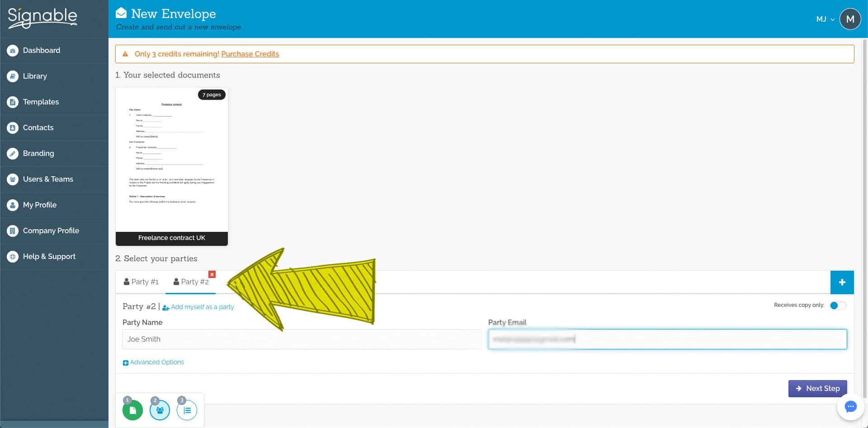Screen dimensions: 868x428
Task: Open the MJ account dropdown
Action: pos(825,19)
